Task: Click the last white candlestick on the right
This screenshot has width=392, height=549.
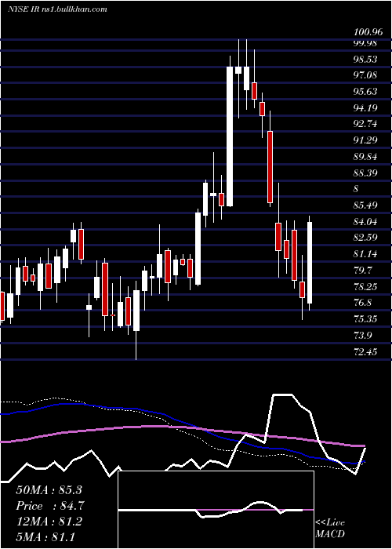Action: pyautogui.click(x=310, y=263)
